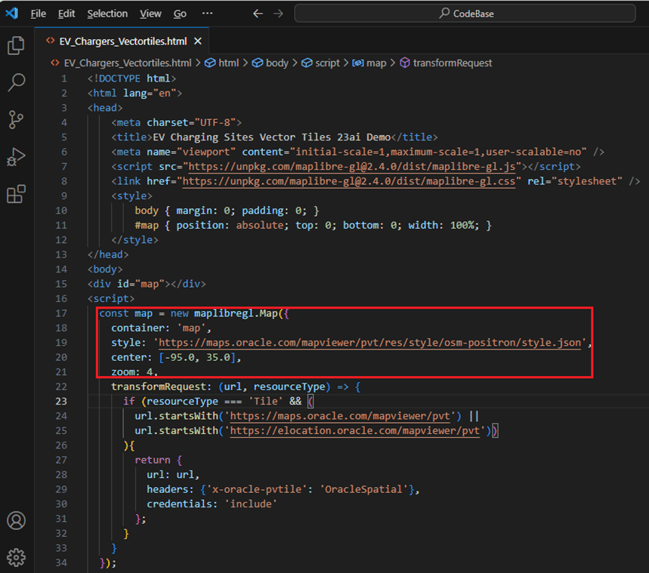Open the Selection menu
The image size is (649, 573).
click(x=107, y=14)
